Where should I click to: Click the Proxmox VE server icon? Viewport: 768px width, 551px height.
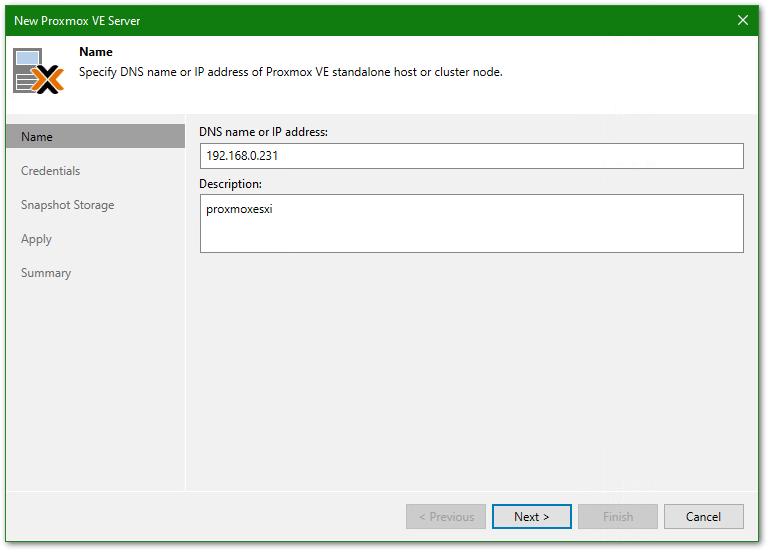pos(39,71)
